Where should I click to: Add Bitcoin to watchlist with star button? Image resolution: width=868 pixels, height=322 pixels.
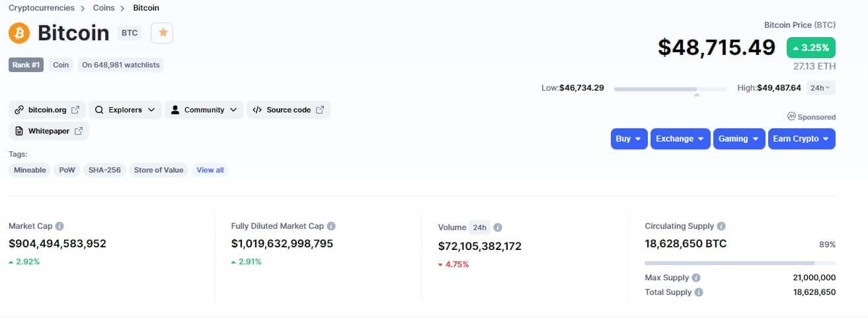(162, 32)
